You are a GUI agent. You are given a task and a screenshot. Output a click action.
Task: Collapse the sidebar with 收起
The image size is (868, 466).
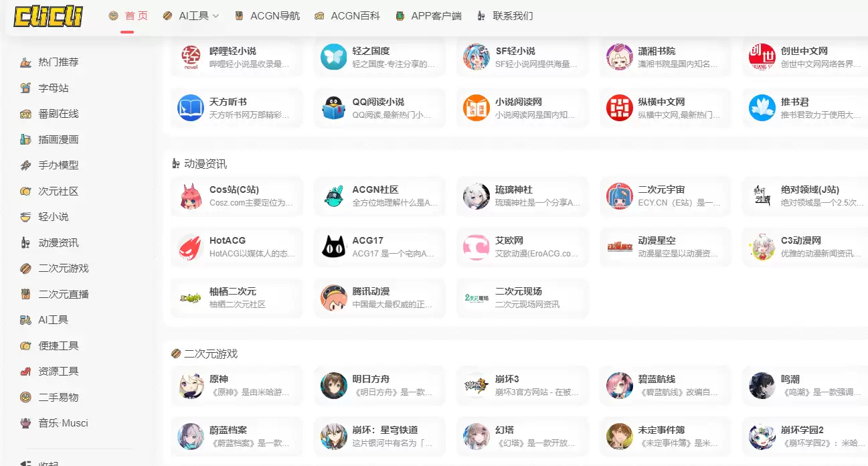tap(48, 464)
